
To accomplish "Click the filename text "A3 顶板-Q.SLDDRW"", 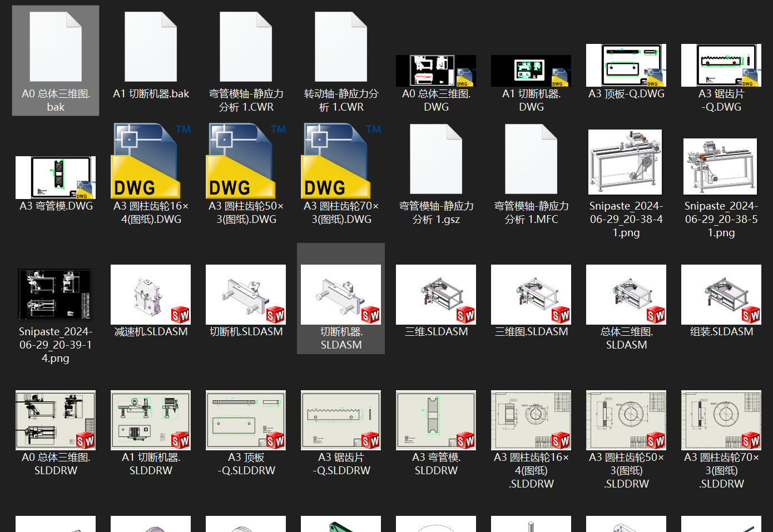I will 246,464.
